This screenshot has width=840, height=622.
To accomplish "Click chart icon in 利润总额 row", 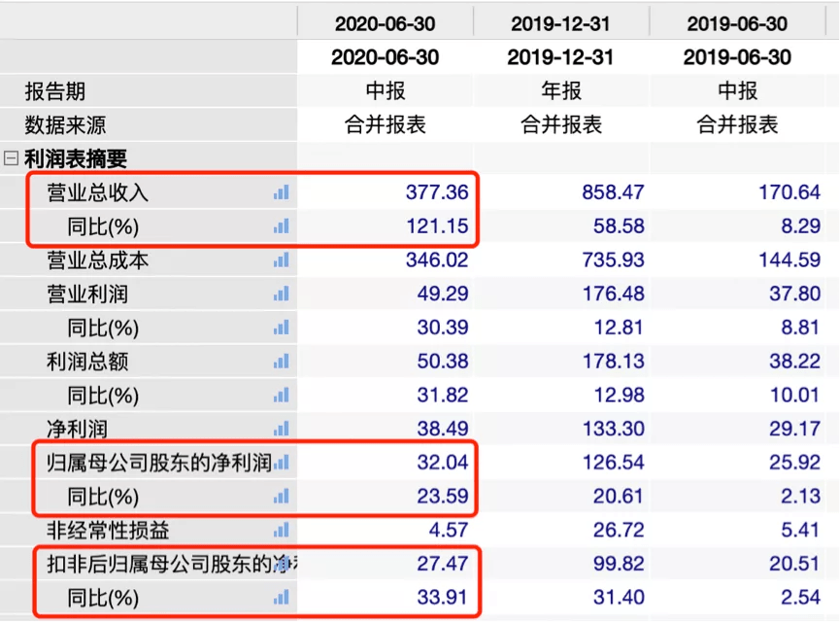I will click(281, 363).
